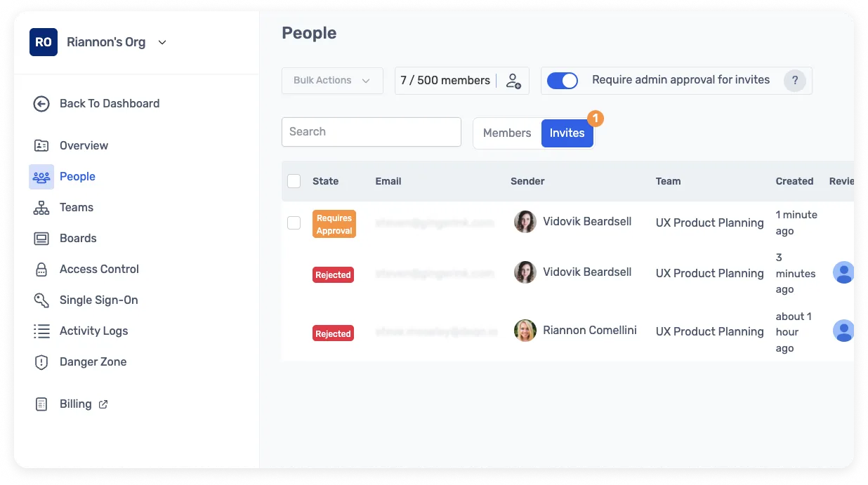868x485 pixels.
Task: Click the Boards icon in sidebar
Action: point(41,239)
